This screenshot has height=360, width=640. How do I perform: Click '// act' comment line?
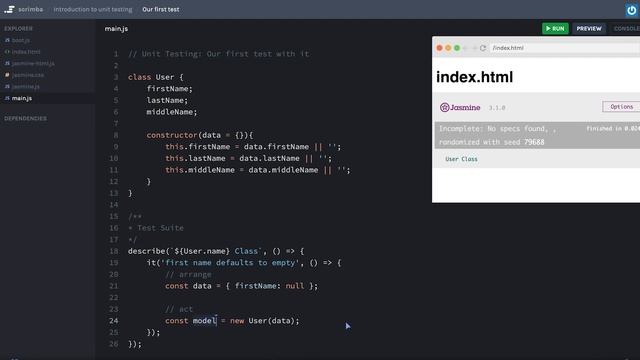point(179,309)
